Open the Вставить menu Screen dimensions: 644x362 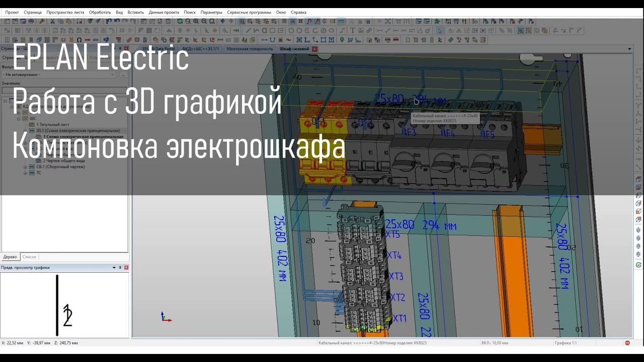coord(136,12)
